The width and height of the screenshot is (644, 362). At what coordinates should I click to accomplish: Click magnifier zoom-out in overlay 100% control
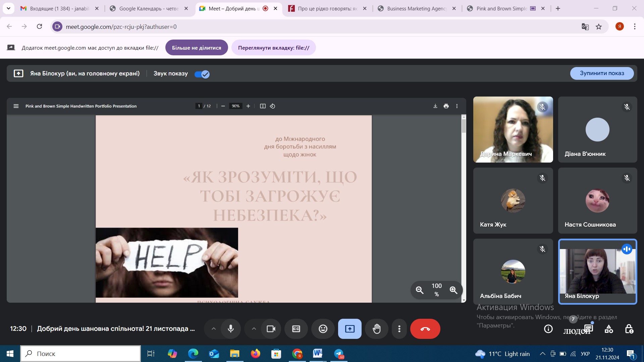pos(420,290)
